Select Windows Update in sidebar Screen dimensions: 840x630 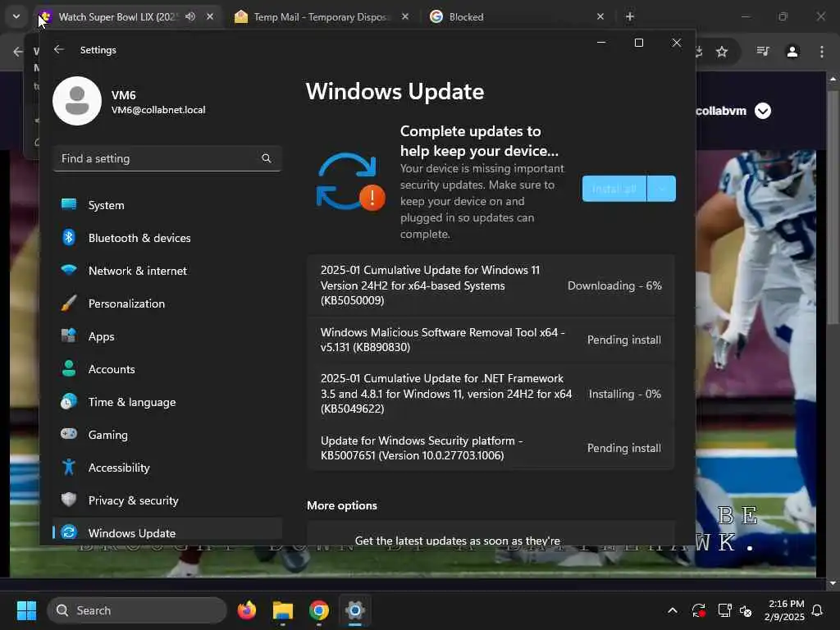pos(167,532)
